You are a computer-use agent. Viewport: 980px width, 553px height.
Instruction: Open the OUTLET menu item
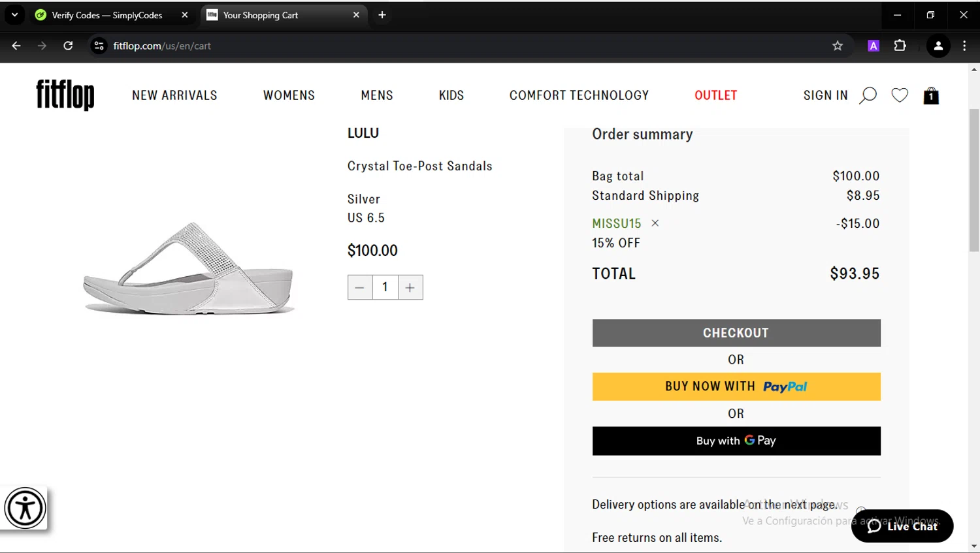click(x=715, y=95)
